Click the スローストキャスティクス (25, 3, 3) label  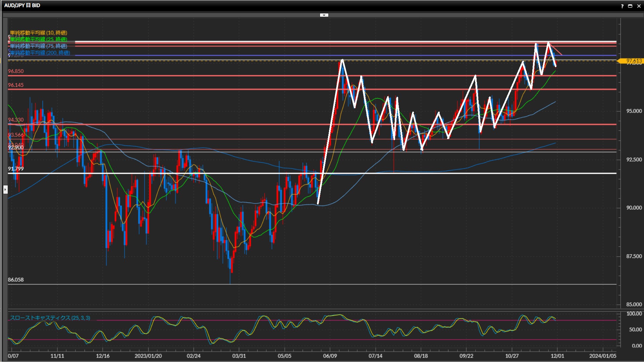tap(50, 318)
